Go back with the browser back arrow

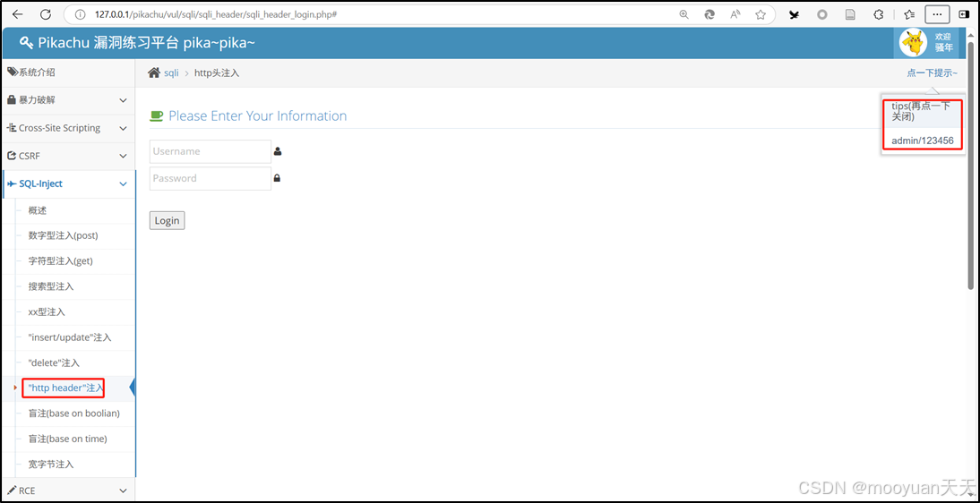coord(18,13)
